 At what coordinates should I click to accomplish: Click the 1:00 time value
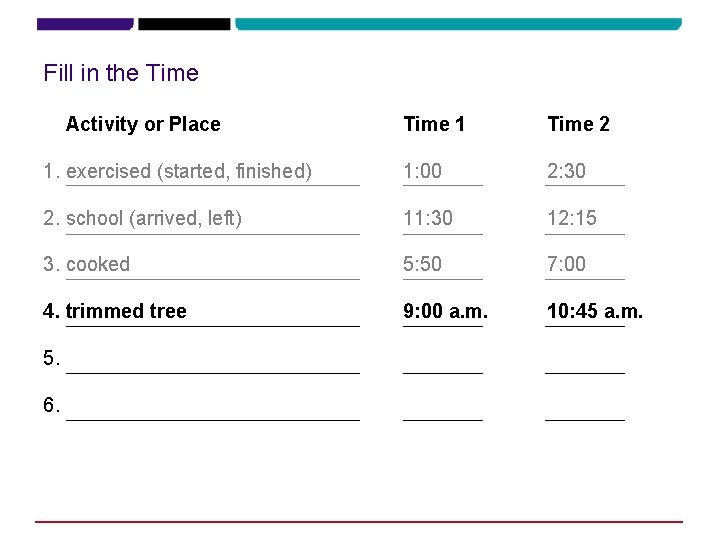(422, 171)
